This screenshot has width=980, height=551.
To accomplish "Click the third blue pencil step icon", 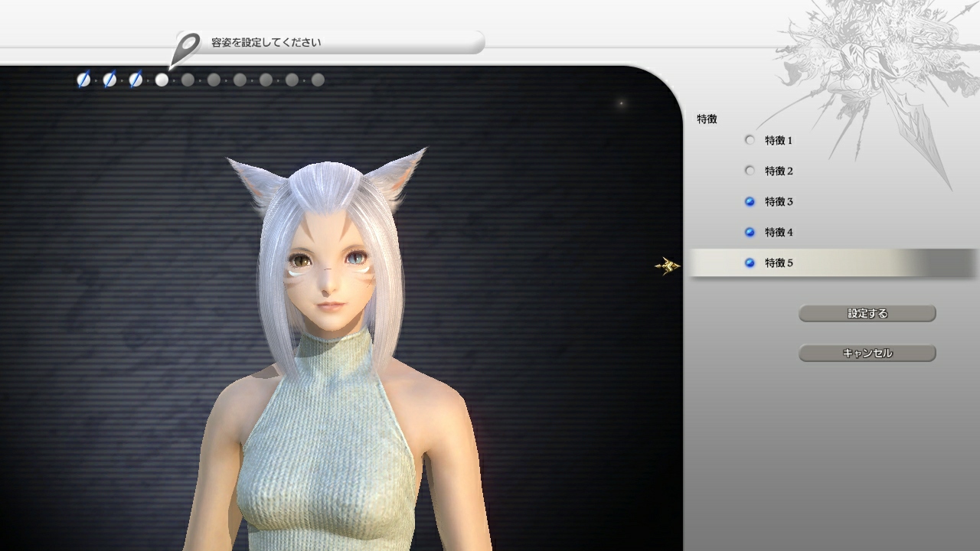I will pyautogui.click(x=136, y=79).
